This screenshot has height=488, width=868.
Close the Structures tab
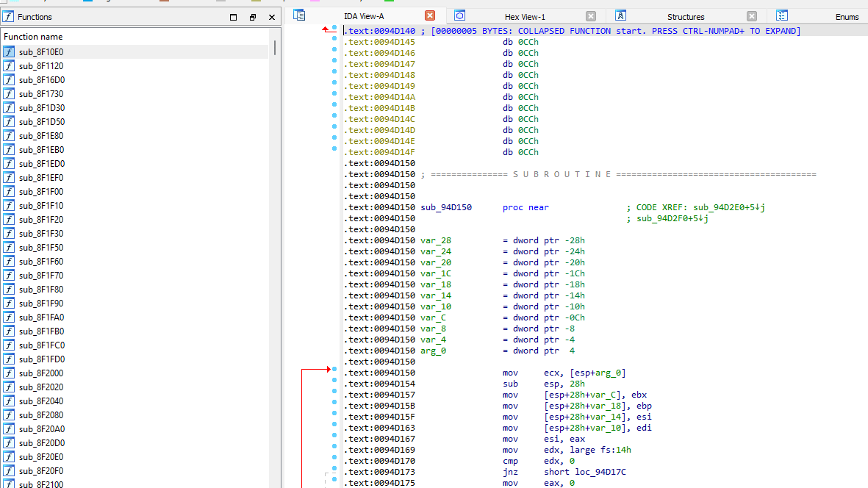pyautogui.click(x=752, y=16)
